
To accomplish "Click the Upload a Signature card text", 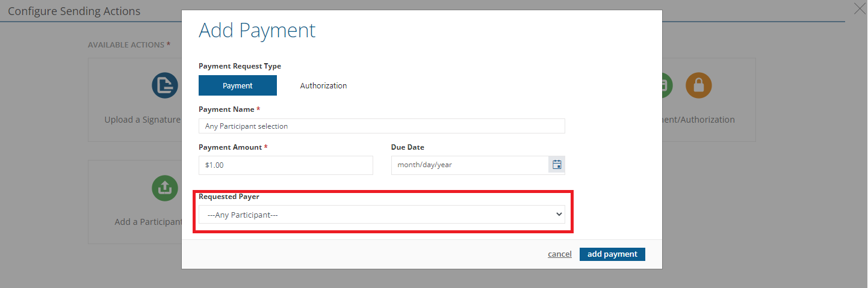I will click(143, 120).
